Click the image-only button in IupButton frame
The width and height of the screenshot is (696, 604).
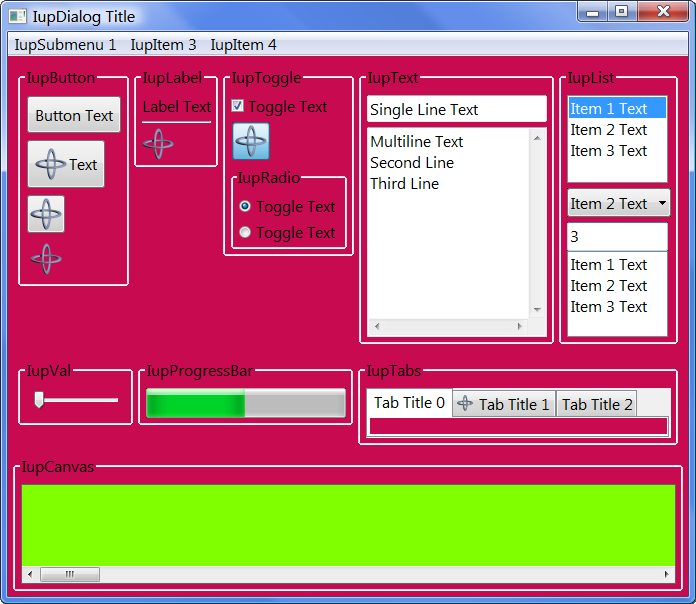tap(46, 214)
